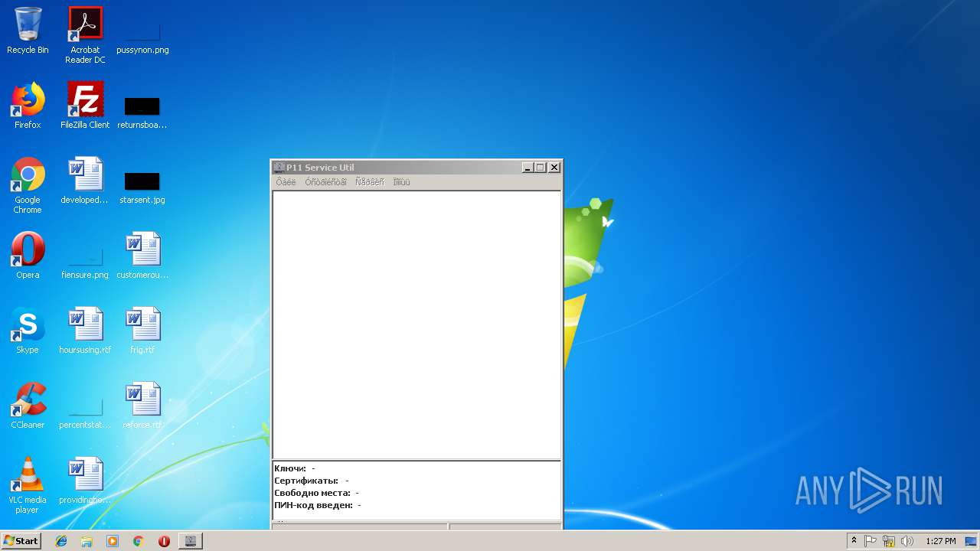Screen dimensions: 980x551
Task: Minimize the P11 Service Util window
Action: [x=528, y=168]
